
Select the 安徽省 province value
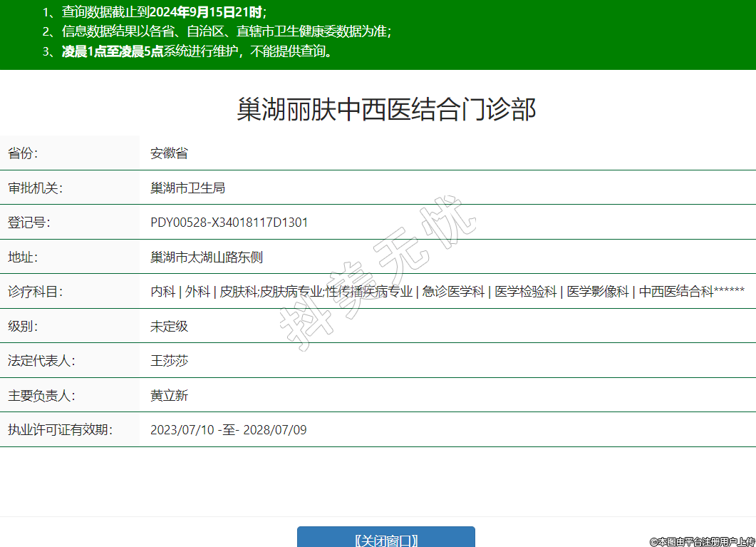pyautogui.click(x=169, y=153)
